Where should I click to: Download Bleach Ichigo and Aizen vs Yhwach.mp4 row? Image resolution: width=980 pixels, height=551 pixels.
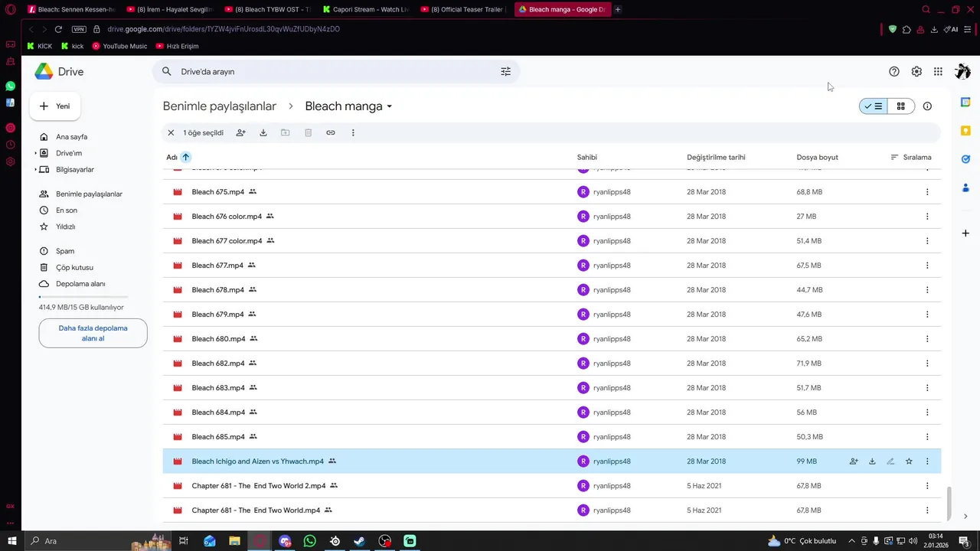(x=872, y=461)
